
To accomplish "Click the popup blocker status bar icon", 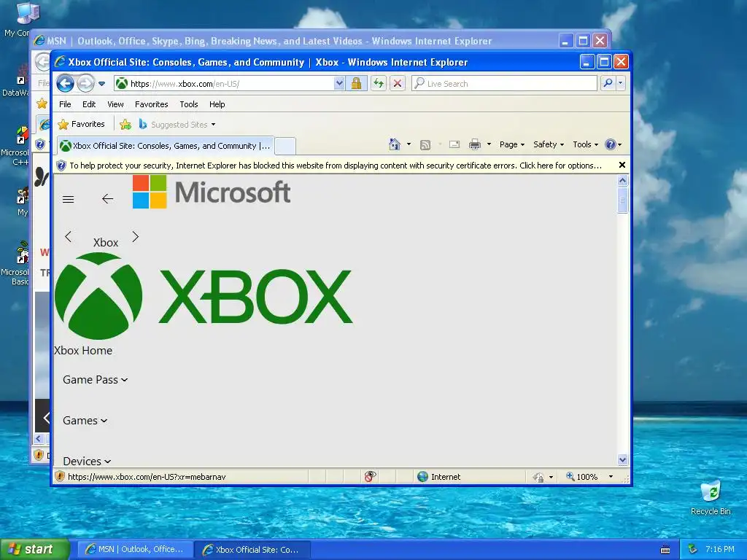I will tap(370, 476).
